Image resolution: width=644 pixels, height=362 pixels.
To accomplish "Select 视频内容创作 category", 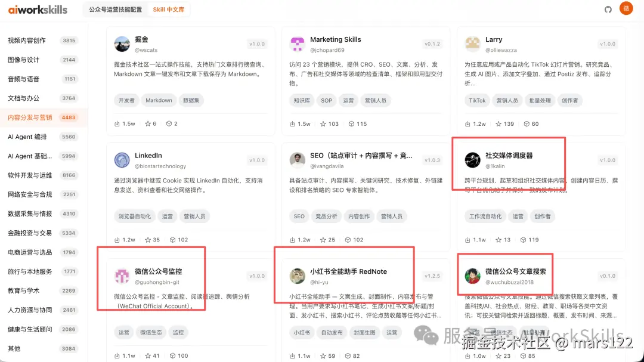I will click(43, 41).
